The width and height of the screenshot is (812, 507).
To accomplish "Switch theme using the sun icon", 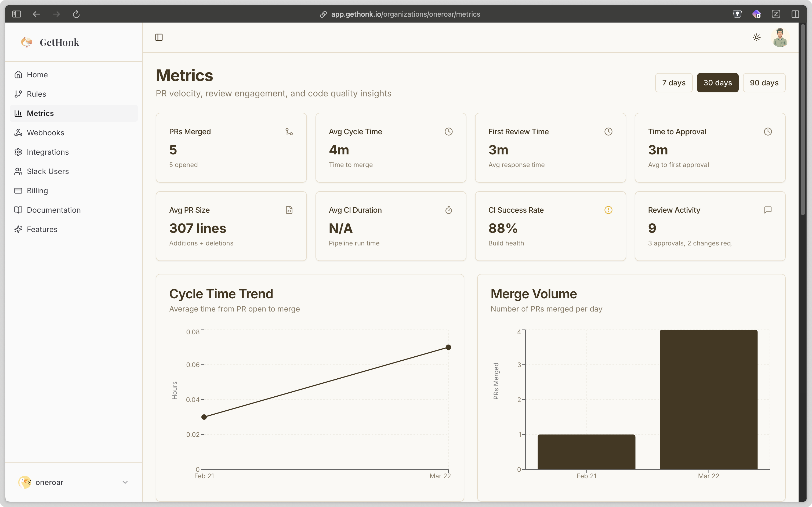I will point(756,37).
